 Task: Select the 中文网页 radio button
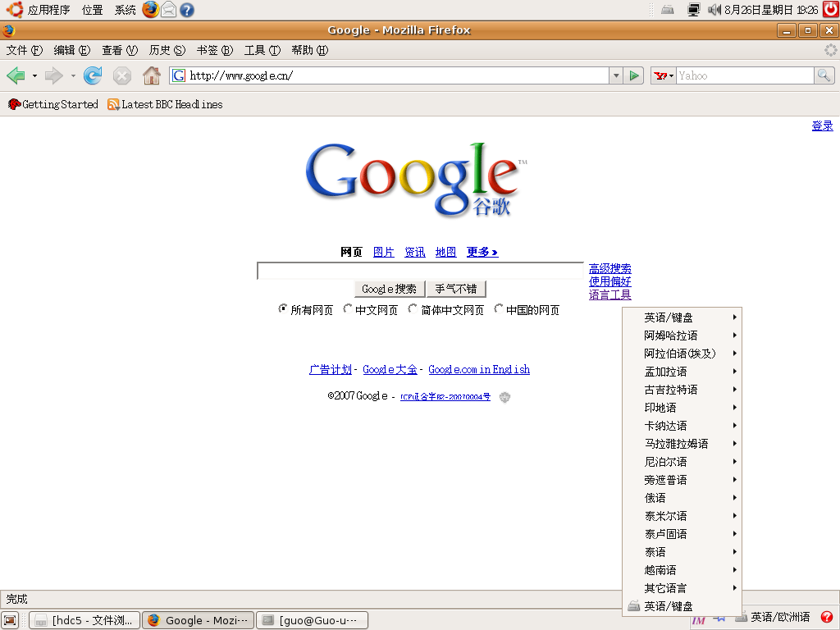[347, 309]
